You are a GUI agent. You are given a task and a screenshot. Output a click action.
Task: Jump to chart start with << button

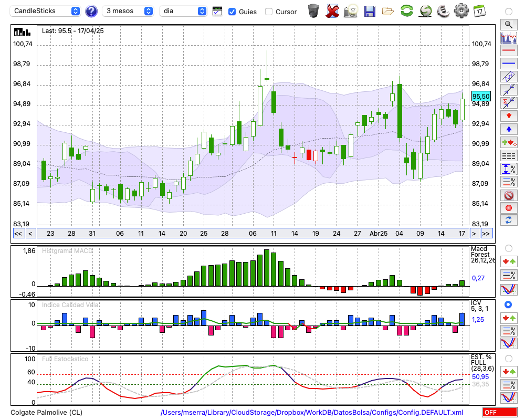[x=18, y=234]
